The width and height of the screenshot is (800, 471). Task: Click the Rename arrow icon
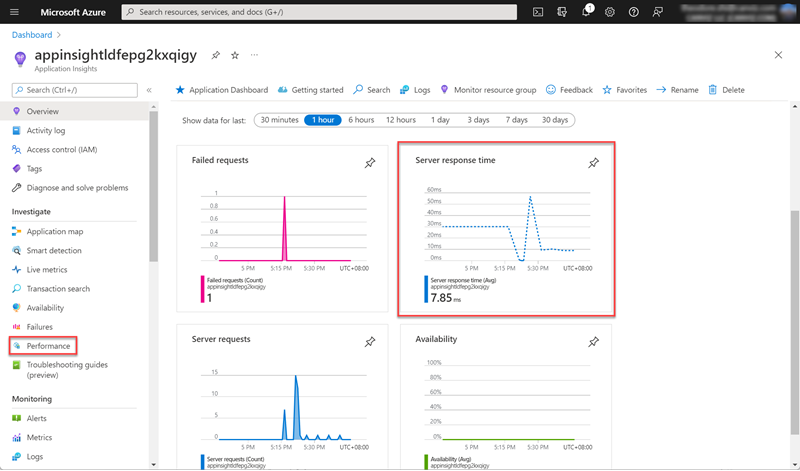(x=661, y=90)
